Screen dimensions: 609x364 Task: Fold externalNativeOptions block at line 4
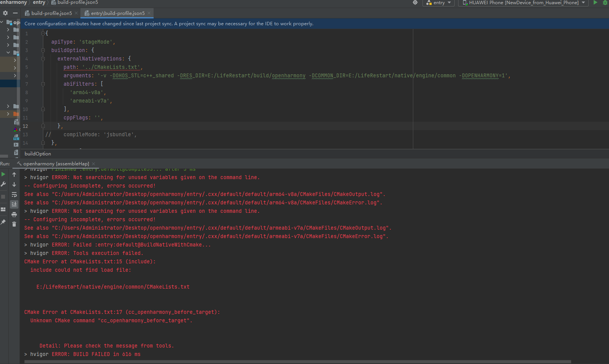pos(43,59)
